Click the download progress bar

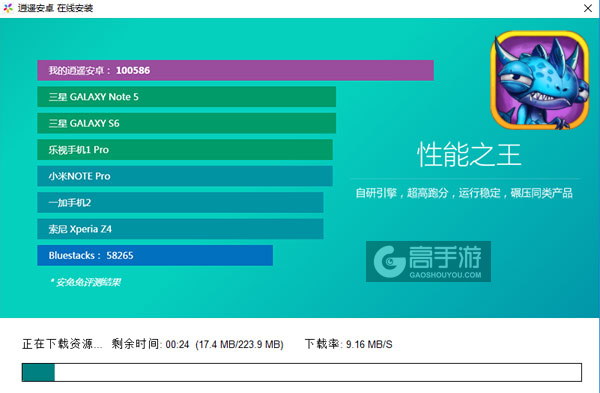(302, 372)
